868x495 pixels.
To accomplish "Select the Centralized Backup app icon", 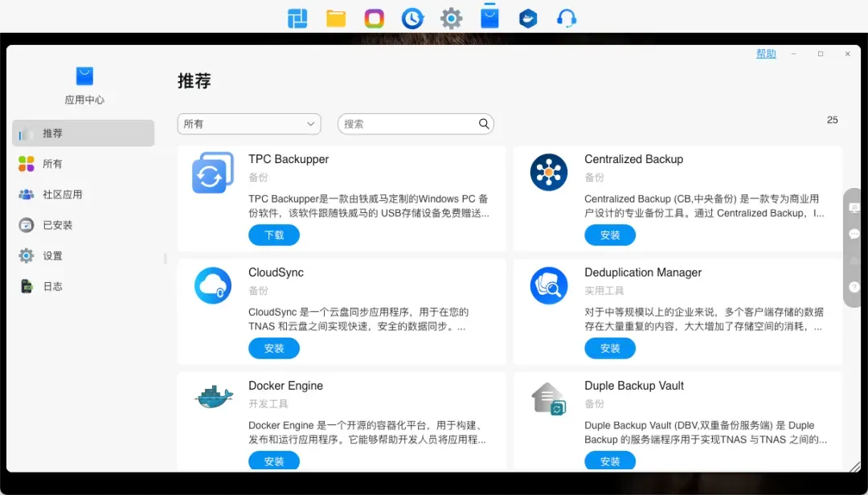I will (549, 172).
